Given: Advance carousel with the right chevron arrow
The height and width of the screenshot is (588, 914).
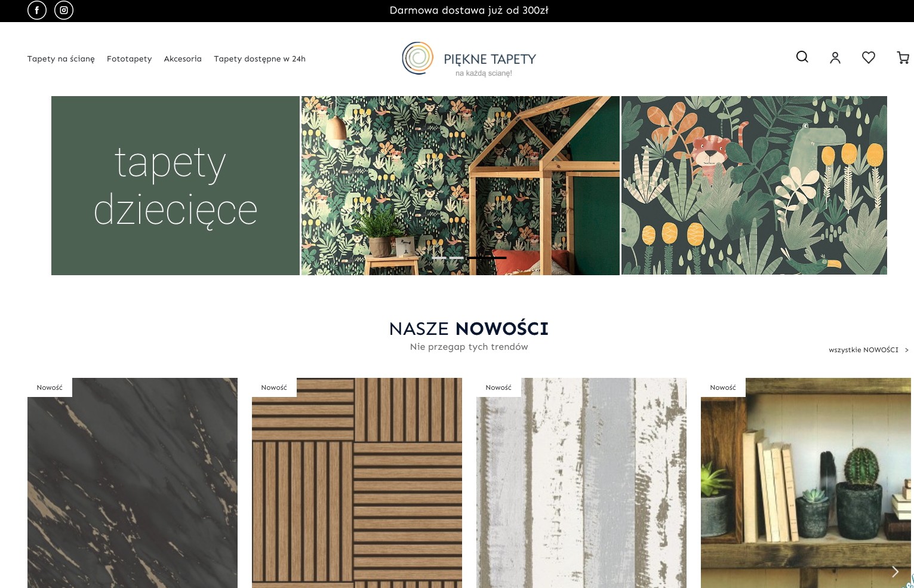Looking at the screenshot, I should (x=895, y=572).
